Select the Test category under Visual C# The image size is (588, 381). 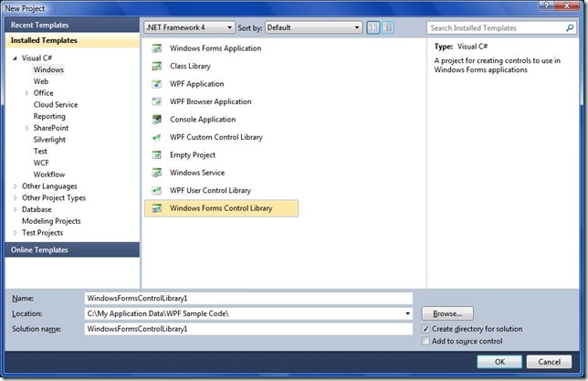point(40,152)
